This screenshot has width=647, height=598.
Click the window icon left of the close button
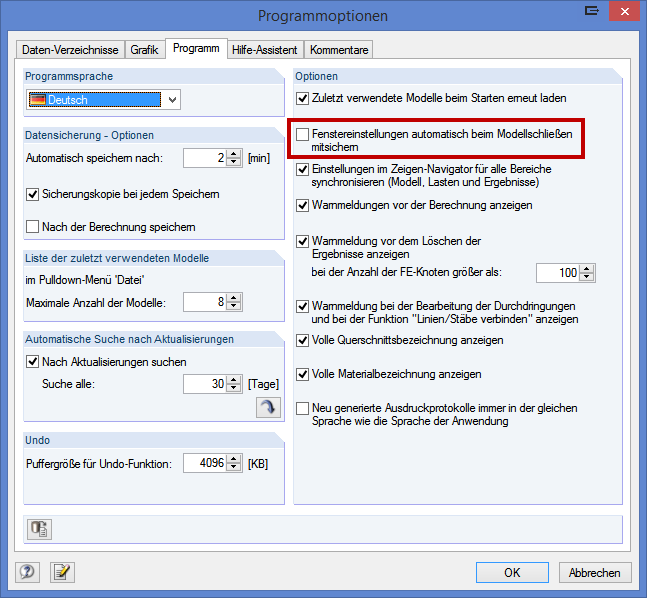592,11
